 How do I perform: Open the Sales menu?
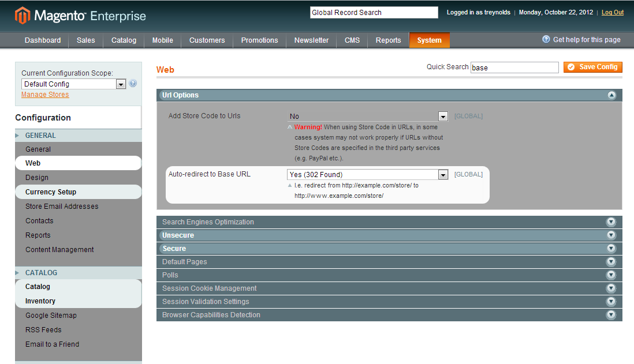pyautogui.click(x=85, y=40)
